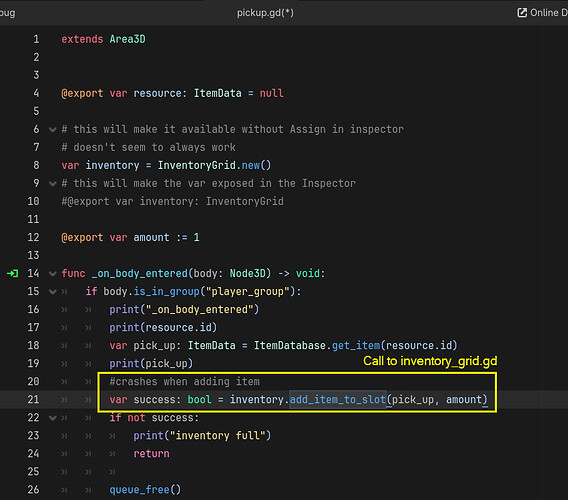Place cursor on queue_free() call
Viewport: 568px width, 500px height.
coord(145,490)
